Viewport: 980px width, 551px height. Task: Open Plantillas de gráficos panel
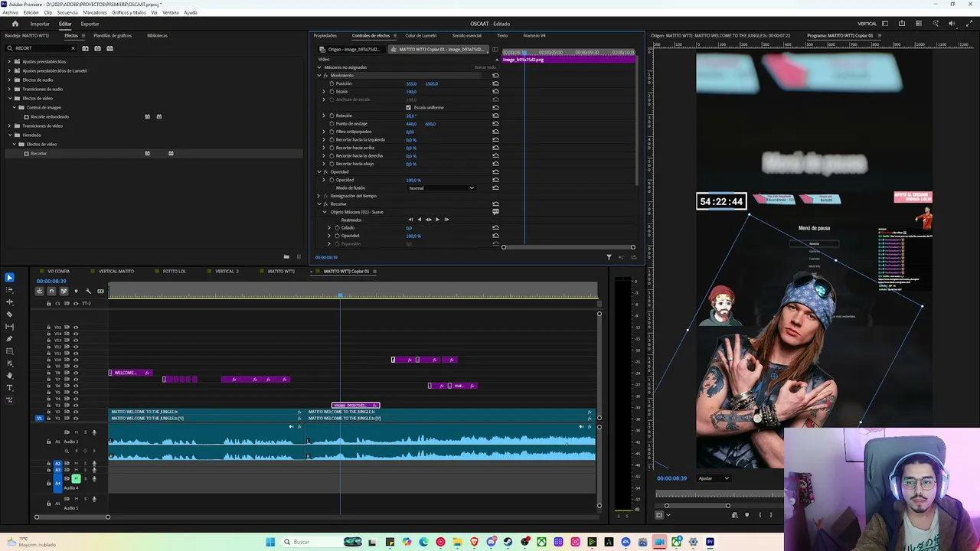point(113,36)
